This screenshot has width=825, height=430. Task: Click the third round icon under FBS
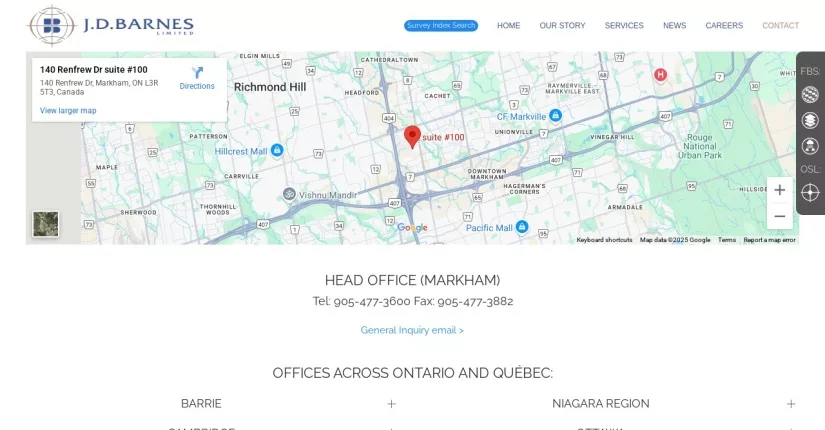click(810, 146)
